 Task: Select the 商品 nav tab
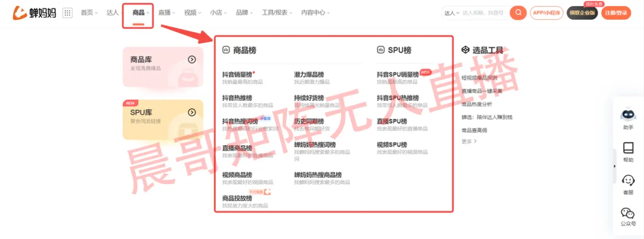138,13
